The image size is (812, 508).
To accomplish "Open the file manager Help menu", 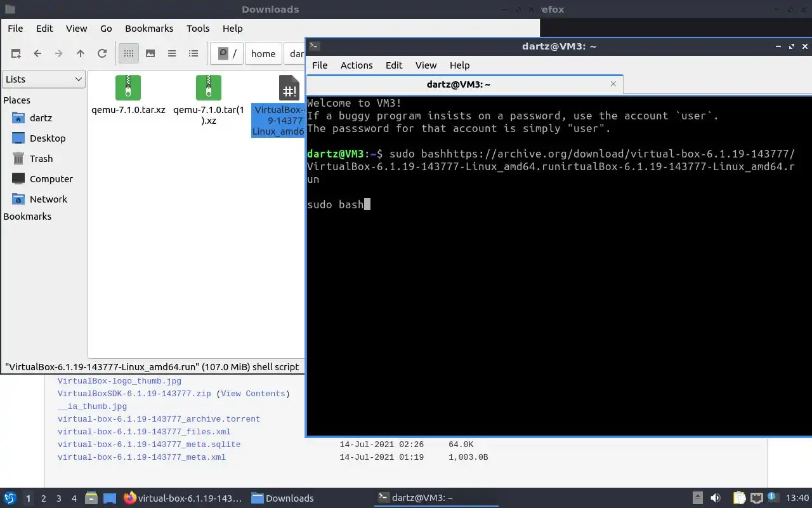I will pyautogui.click(x=233, y=29).
